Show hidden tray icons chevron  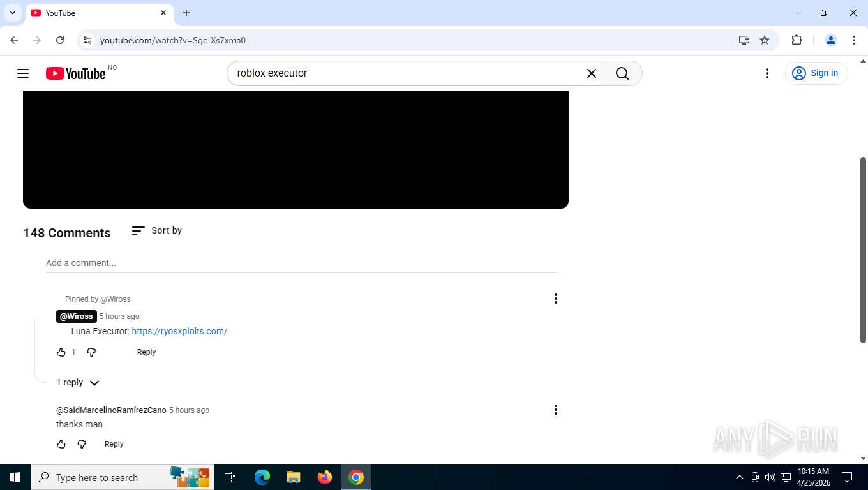[x=740, y=477]
